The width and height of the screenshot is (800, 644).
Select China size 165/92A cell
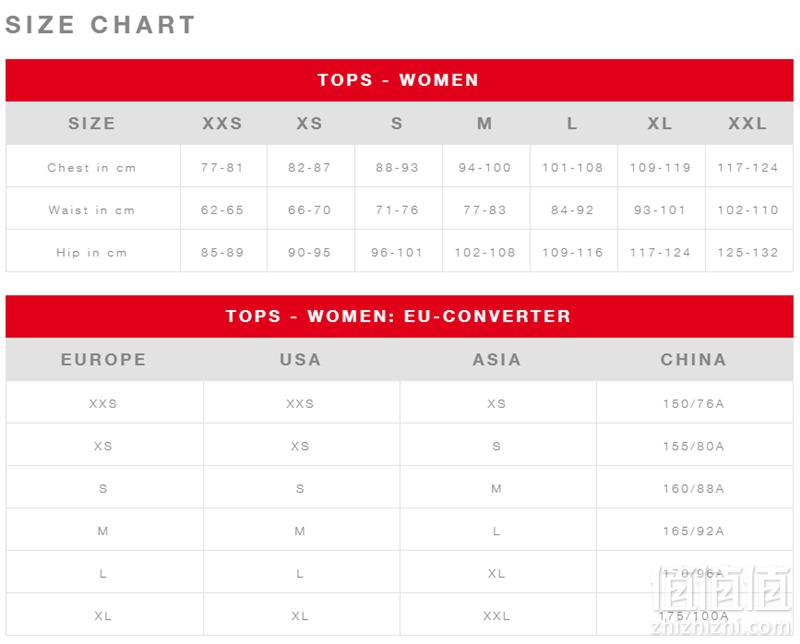(x=694, y=531)
